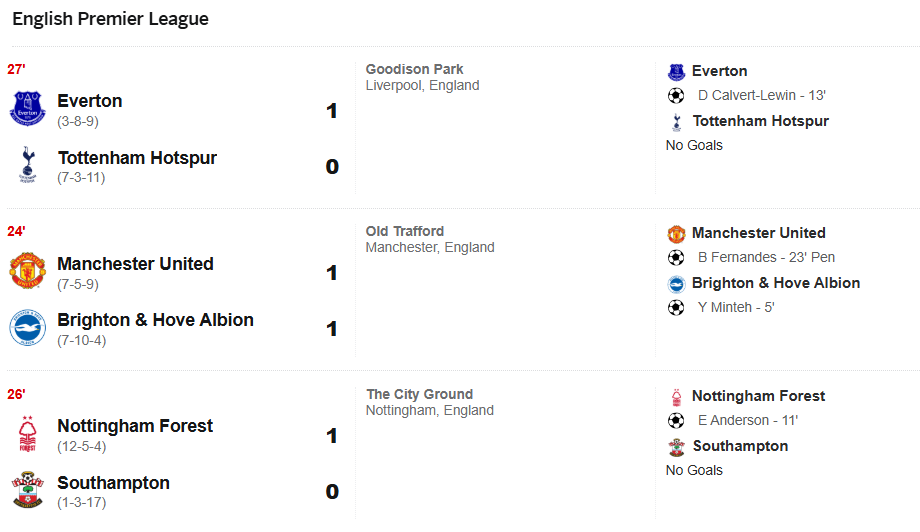Screen dimensions: 920x532
Task: Click the Old Trafford venue name
Action: click(405, 232)
